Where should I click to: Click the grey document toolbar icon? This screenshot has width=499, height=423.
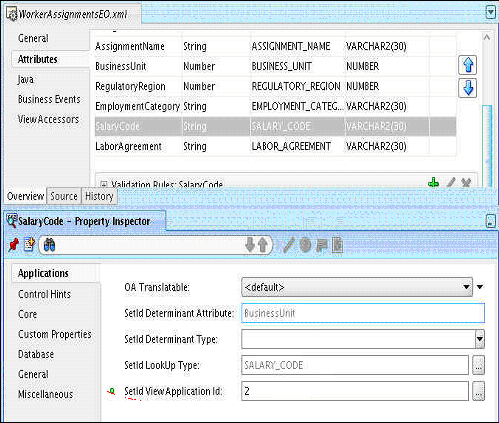click(337, 245)
